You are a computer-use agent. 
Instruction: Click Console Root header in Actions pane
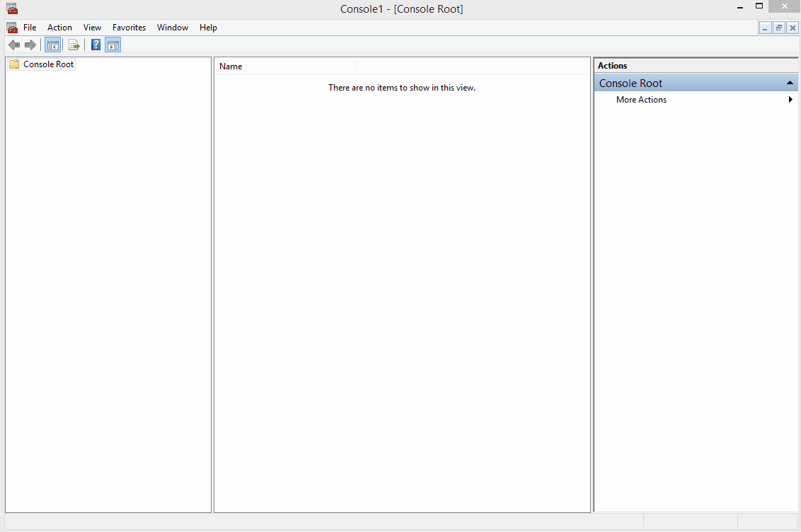pos(696,83)
